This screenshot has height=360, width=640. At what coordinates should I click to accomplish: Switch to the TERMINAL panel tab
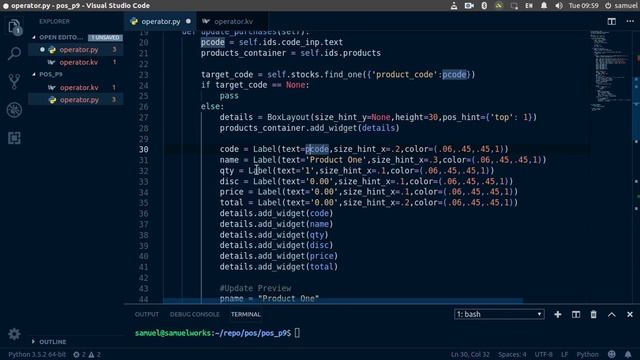245,314
